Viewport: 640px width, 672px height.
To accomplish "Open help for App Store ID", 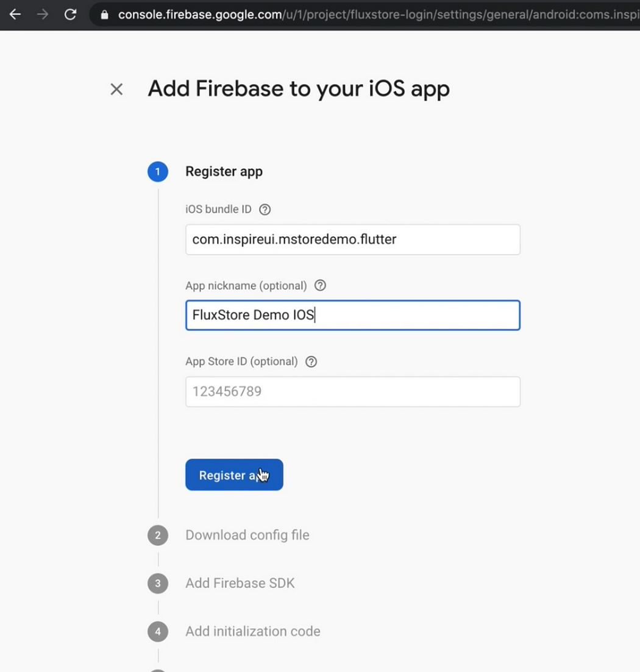I will tap(311, 362).
